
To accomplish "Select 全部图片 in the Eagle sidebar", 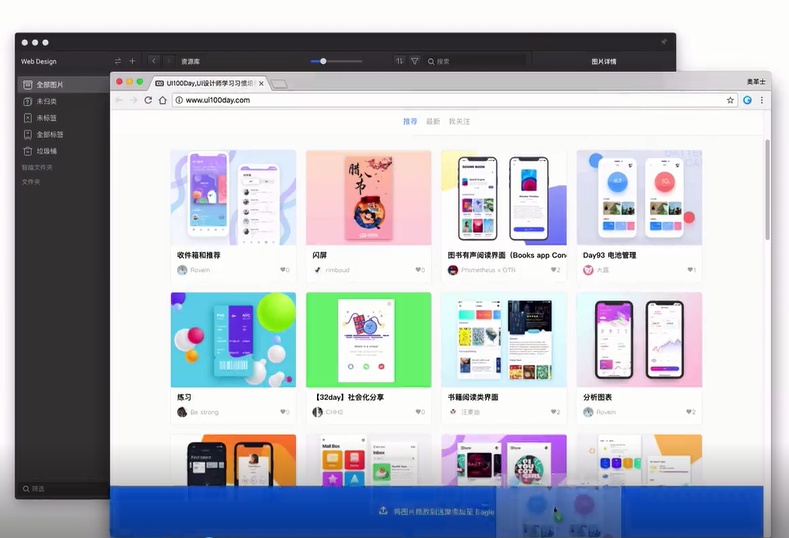I will tap(64, 85).
